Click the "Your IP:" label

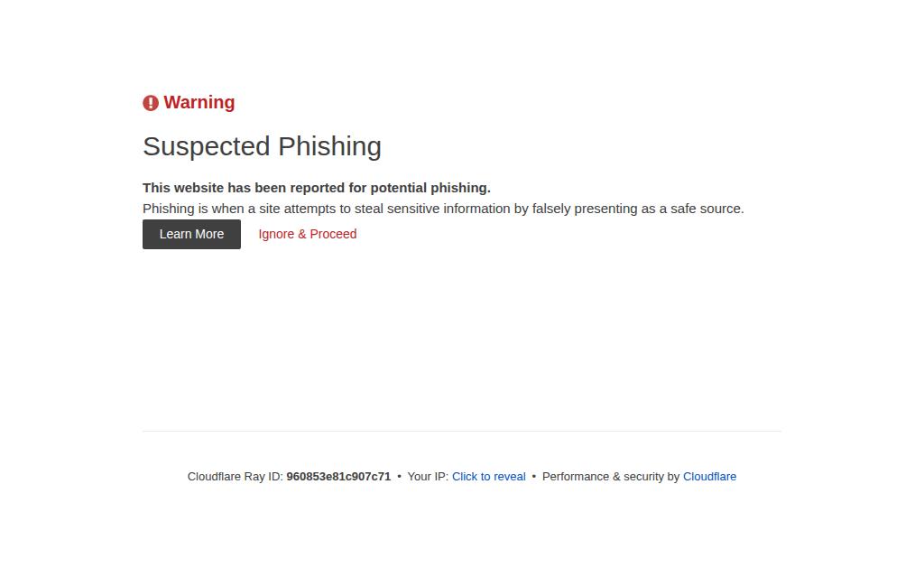pos(428,477)
